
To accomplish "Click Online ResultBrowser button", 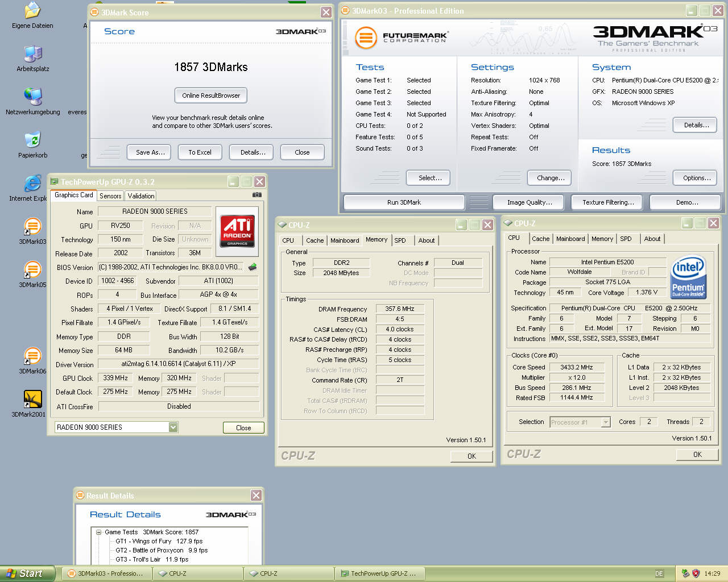I will pos(211,95).
